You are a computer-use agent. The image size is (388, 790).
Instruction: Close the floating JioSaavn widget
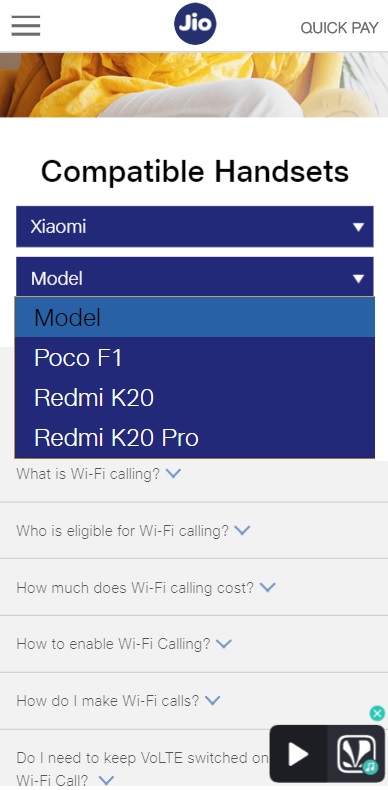pyautogui.click(x=377, y=713)
